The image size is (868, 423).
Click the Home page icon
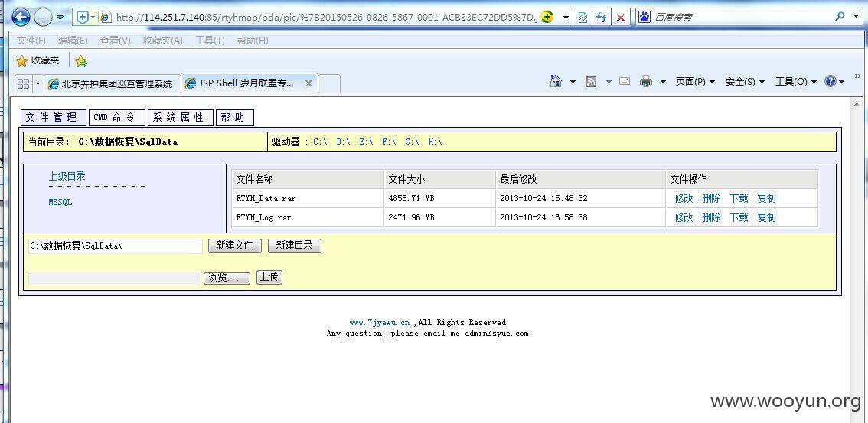[556, 81]
